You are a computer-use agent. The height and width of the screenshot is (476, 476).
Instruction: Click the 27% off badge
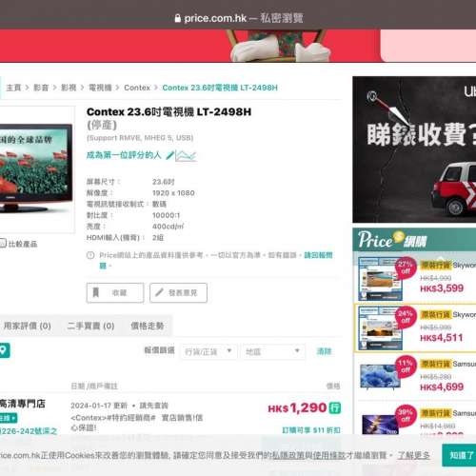pyautogui.click(x=406, y=268)
